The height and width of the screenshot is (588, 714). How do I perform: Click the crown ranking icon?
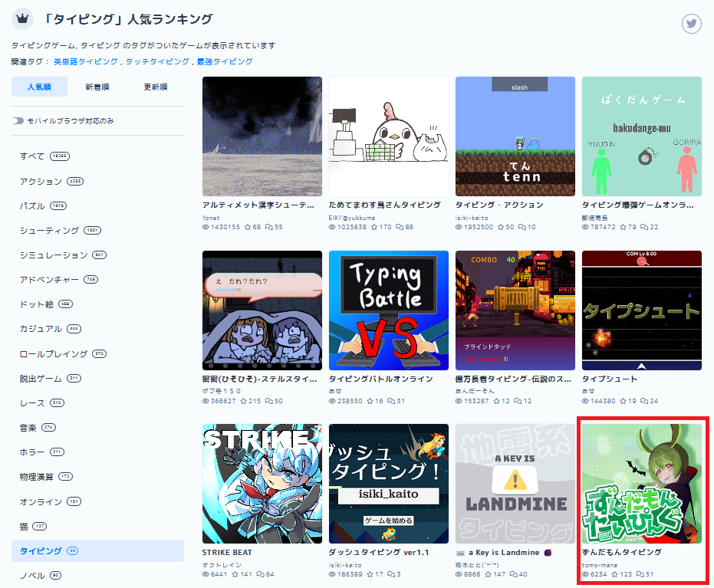[22, 18]
